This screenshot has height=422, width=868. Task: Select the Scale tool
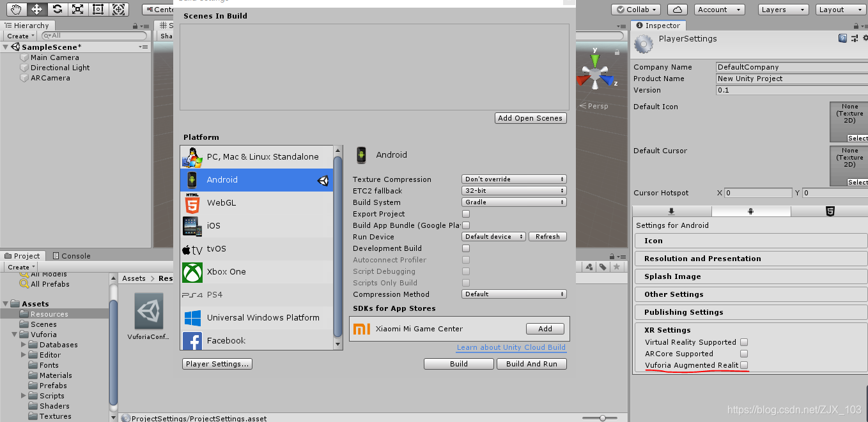click(78, 9)
